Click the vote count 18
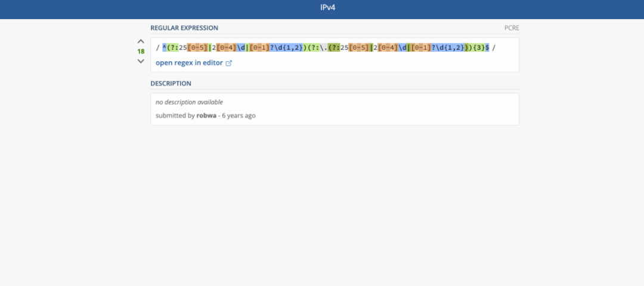644x286 pixels. click(x=141, y=51)
